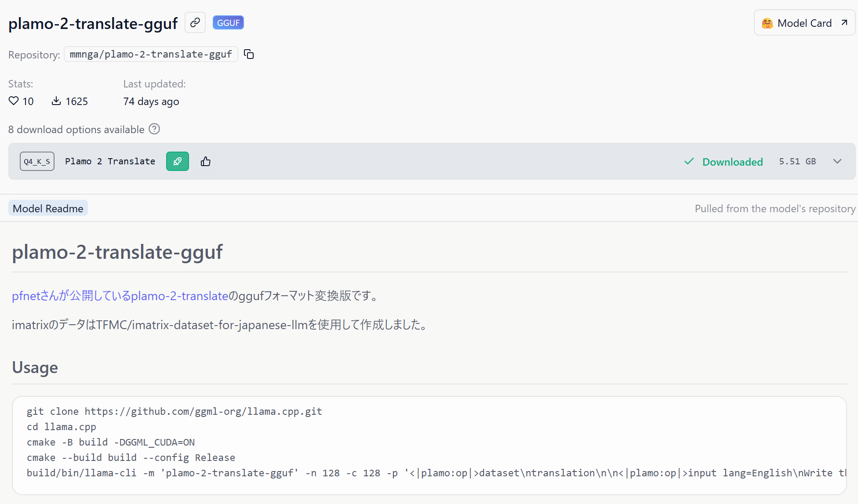Click the GGUF format badge

pos(228,22)
